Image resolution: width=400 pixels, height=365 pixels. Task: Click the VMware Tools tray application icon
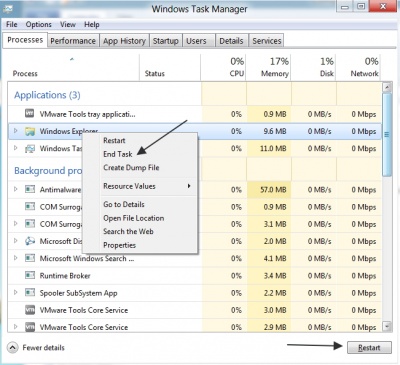(29, 114)
